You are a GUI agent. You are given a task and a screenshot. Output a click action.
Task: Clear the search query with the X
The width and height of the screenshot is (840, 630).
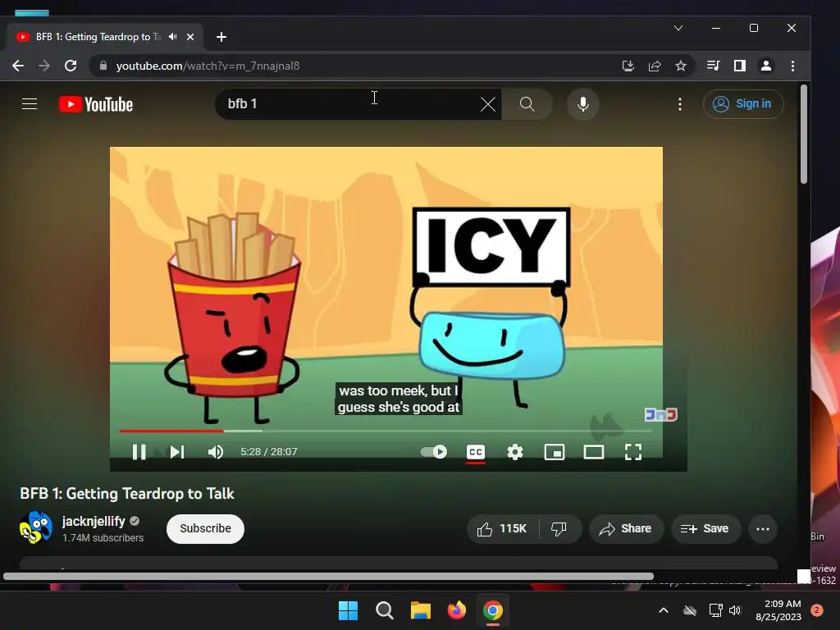pyautogui.click(x=487, y=104)
